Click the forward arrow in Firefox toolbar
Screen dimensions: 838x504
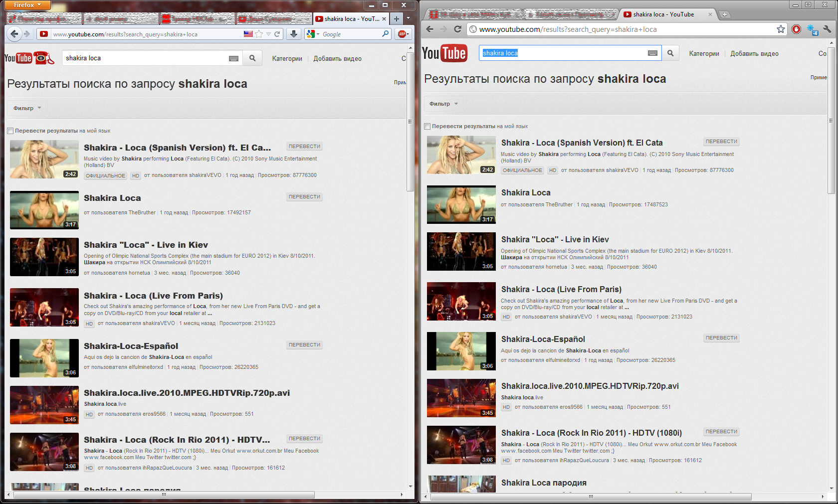pos(27,34)
